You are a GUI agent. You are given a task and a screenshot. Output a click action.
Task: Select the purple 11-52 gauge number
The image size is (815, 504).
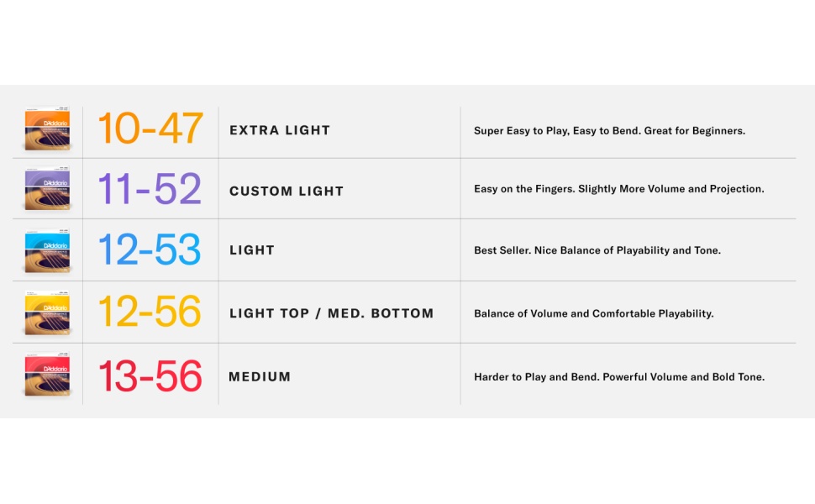click(150, 190)
